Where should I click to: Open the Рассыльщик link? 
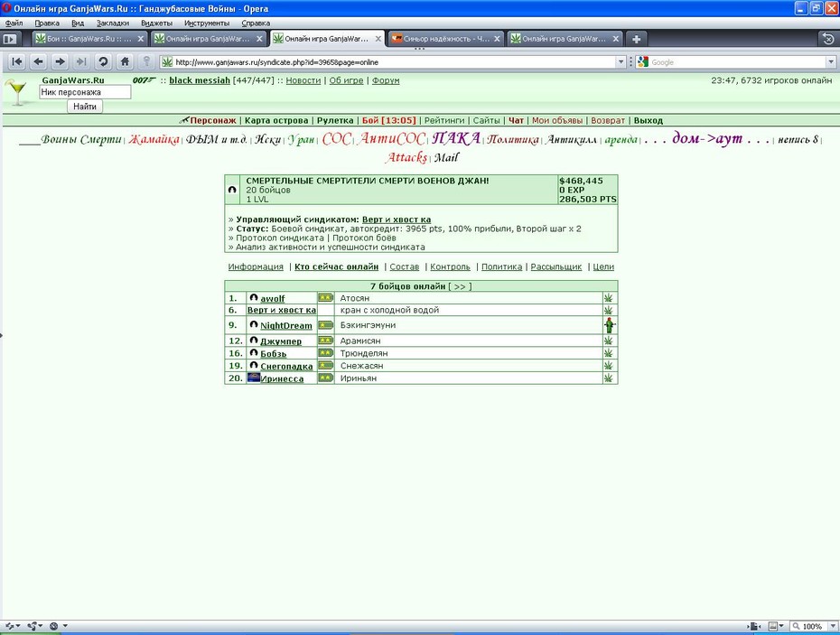pyautogui.click(x=556, y=266)
